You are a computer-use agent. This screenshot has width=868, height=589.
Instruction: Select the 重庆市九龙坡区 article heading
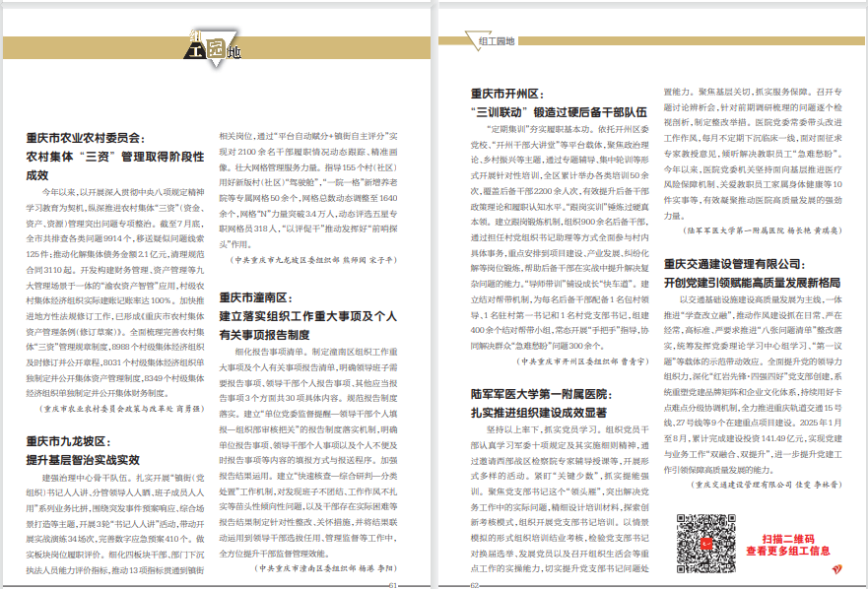coord(67,441)
